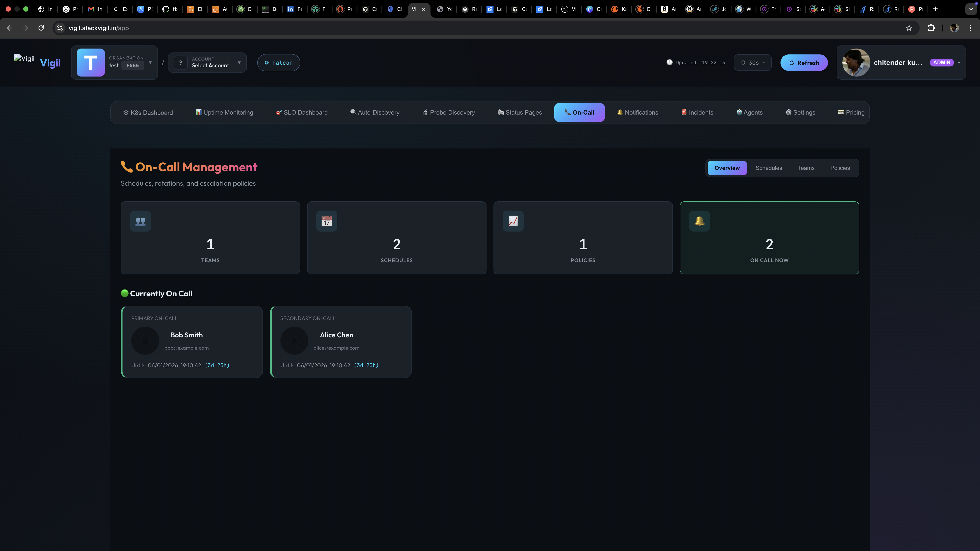The height and width of the screenshot is (551, 980).
Task: Expand the Organization test dropdown
Action: (114, 62)
